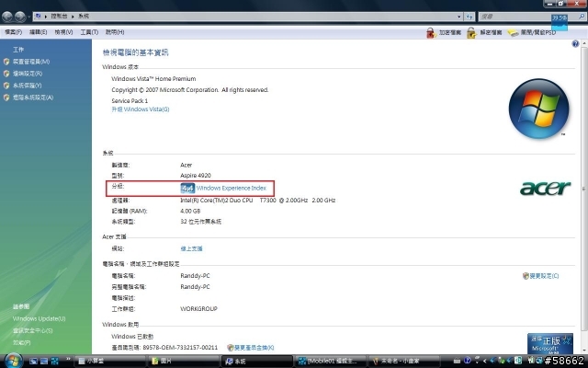Click the vertical scrollbar up arrow
Image resolution: width=588 pixels, height=368 pixels.
point(584,44)
